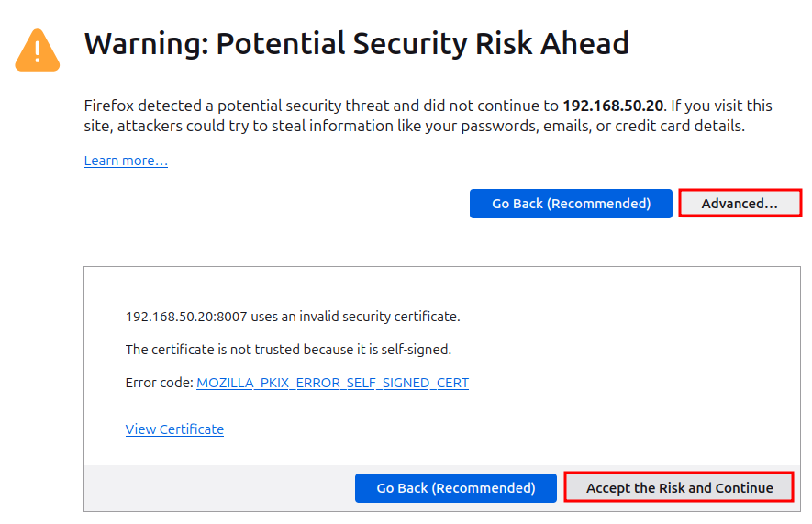
Task: Click empty white area inside advanced details box
Action: [x=621, y=362]
